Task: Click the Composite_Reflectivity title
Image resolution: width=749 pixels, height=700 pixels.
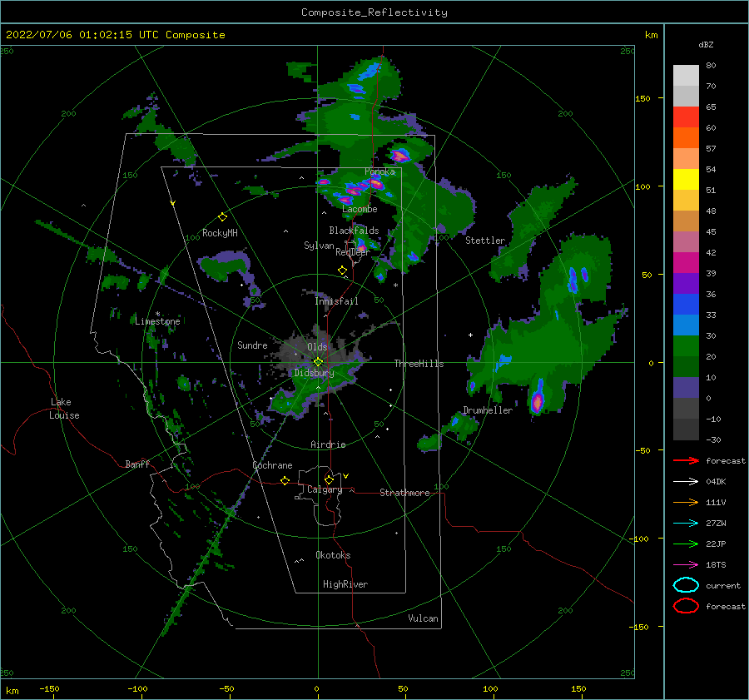Action: (374, 12)
